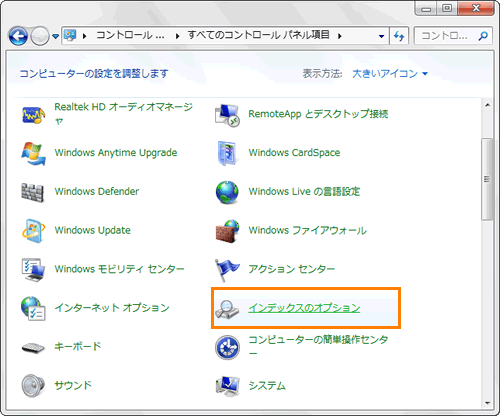Select the コントロール ... breadcrumb

pos(130,35)
